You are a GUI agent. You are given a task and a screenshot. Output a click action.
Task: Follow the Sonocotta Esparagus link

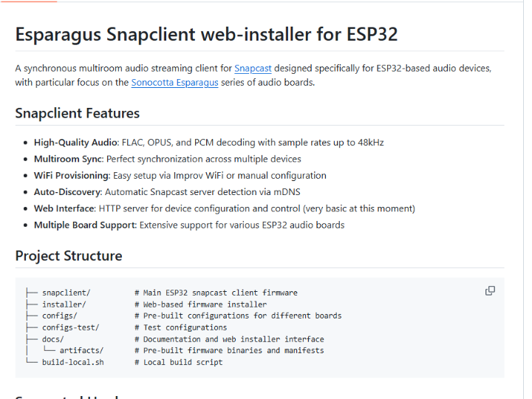pyautogui.click(x=174, y=83)
